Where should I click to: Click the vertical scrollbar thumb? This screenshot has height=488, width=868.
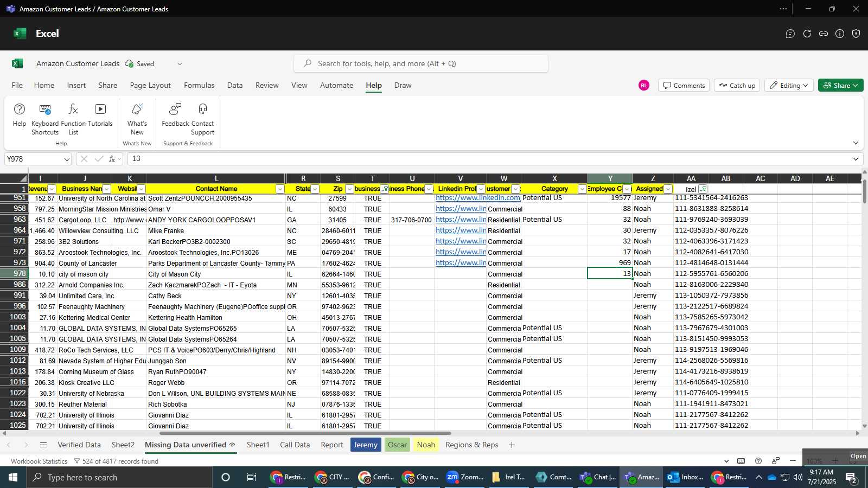click(x=864, y=191)
